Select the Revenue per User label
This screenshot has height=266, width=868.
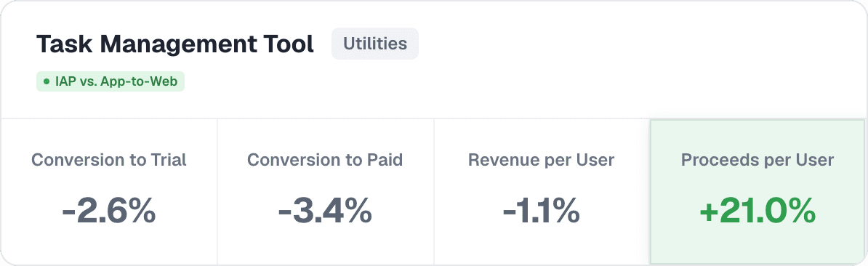pos(542,161)
